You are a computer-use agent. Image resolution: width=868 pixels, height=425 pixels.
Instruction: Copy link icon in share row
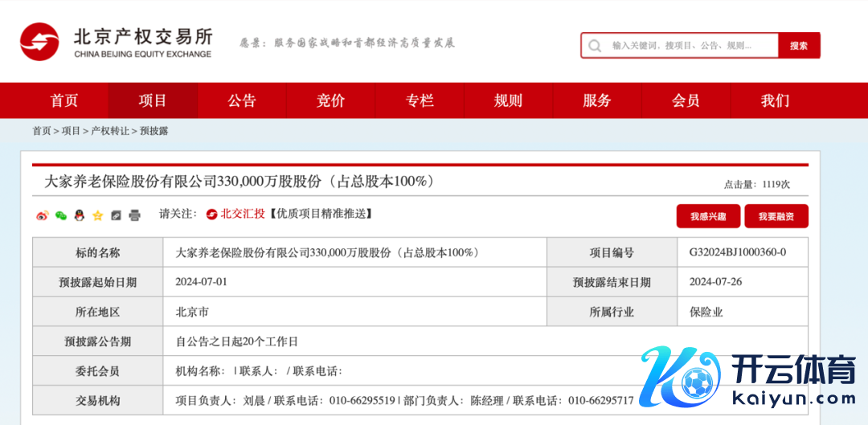tap(116, 216)
